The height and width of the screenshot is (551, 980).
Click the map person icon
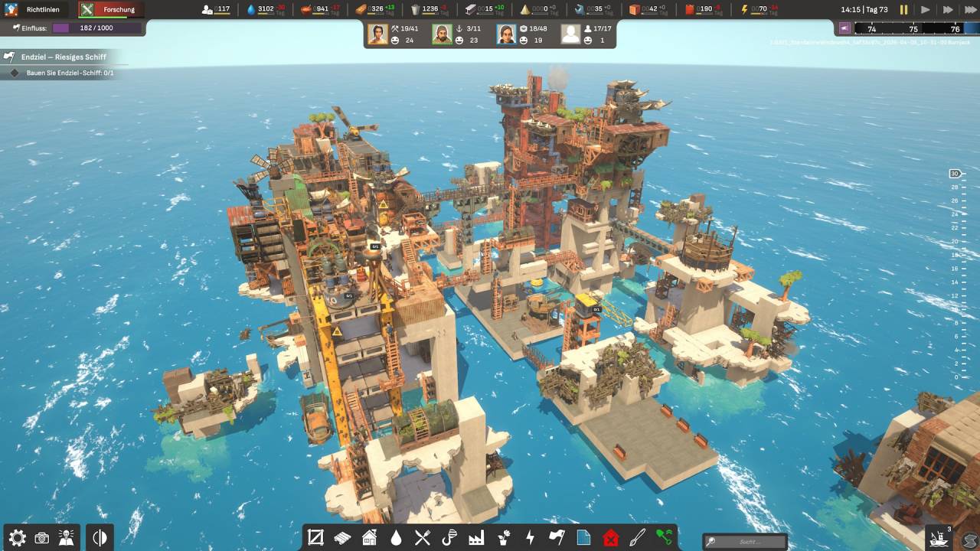66,538
